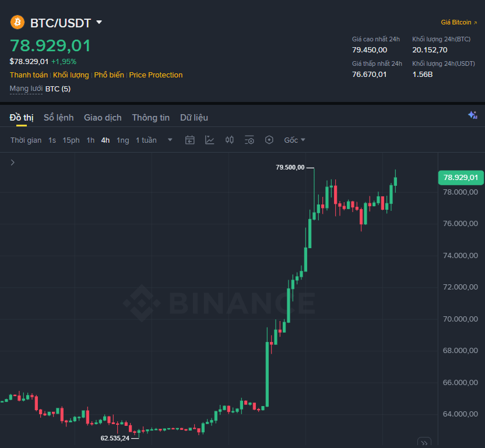Expand more time intervals dropdown arrow

pyautogui.click(x=170, y=140)
